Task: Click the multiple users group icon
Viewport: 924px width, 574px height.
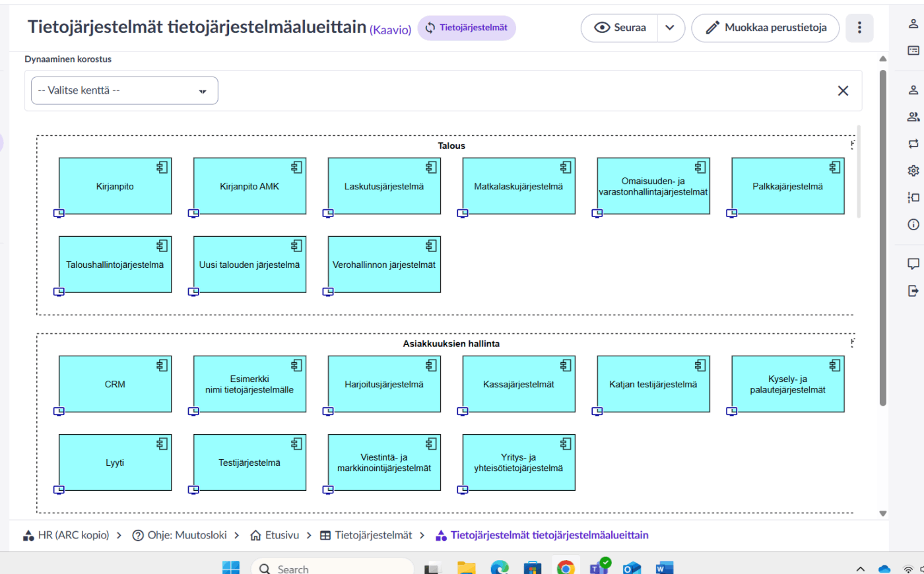Action: coord(913,117)
